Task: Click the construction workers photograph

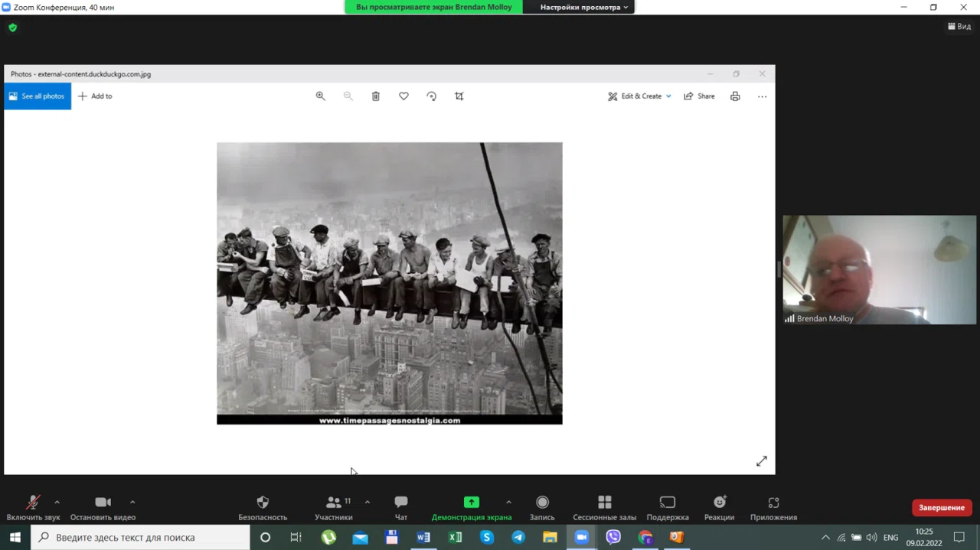Action: 390,283
